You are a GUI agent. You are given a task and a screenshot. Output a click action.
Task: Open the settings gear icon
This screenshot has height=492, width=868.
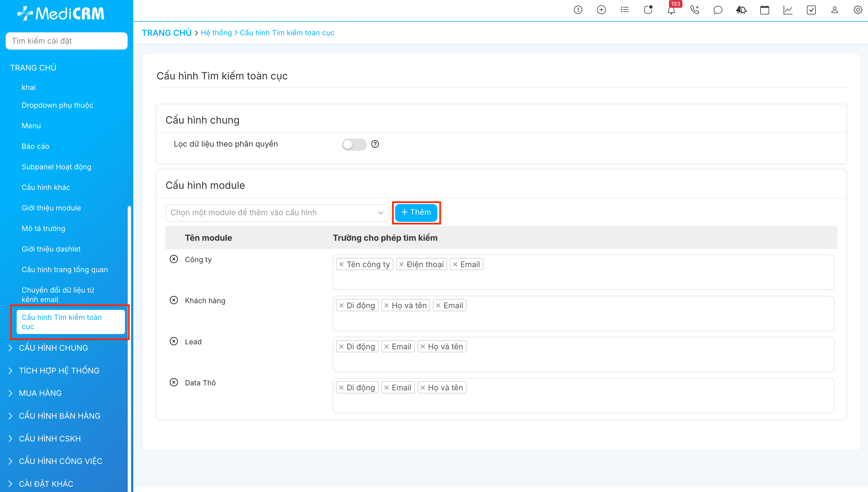[x=857, y=10]
